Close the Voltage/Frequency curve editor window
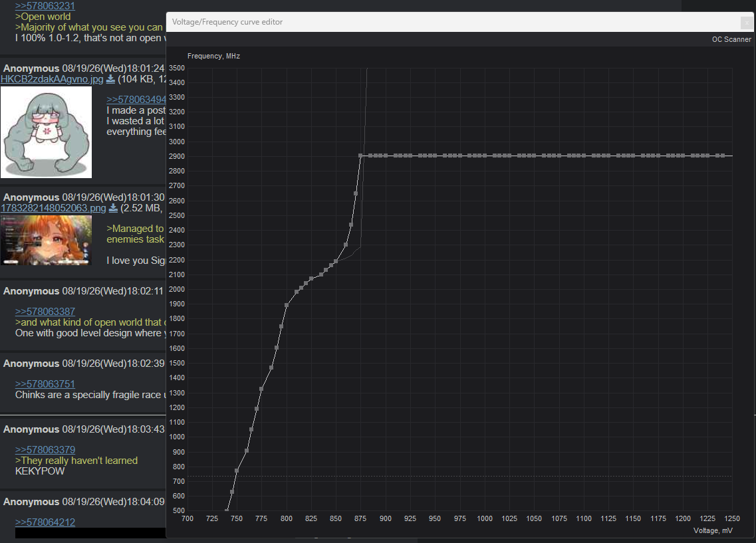Image resolution: width=756 pixels, height=543 pixels. (x=746, y=22)
